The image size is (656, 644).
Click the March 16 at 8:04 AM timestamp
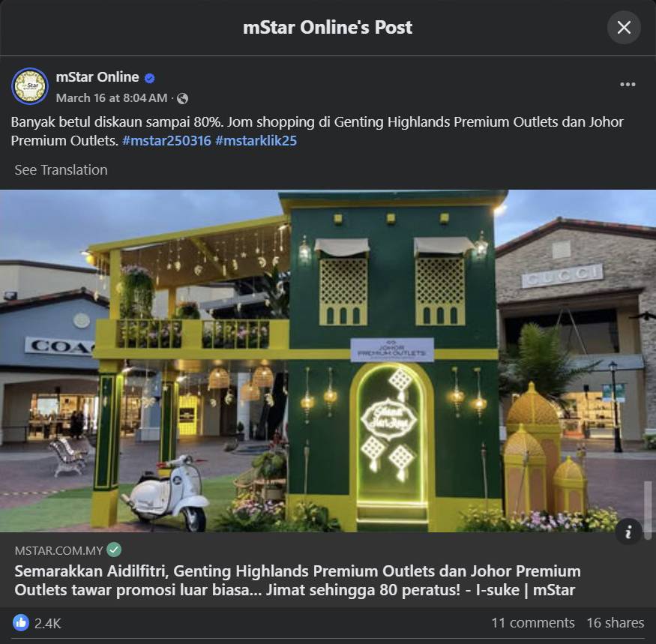[112, 98]
